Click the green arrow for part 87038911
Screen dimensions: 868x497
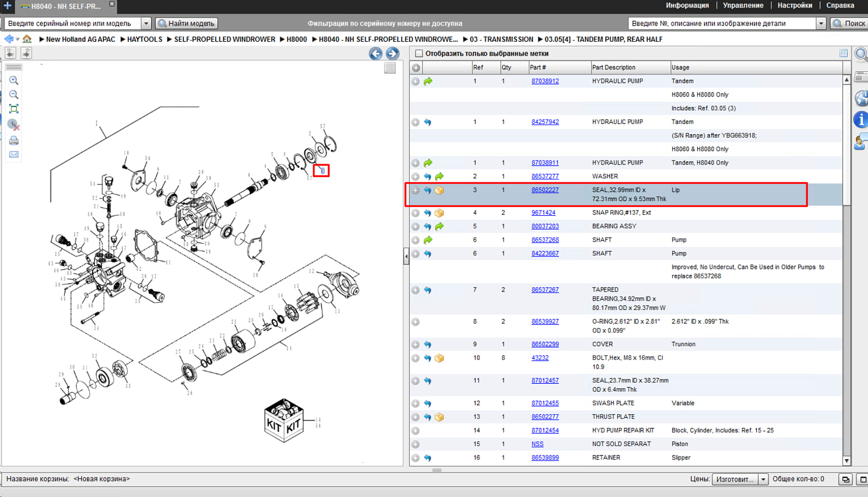[x=428, y=163]
